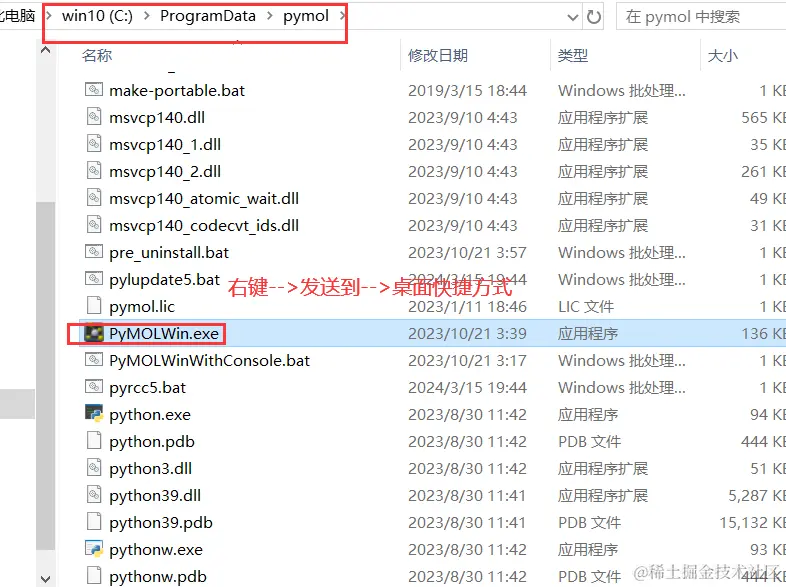Click the pre_uninstall.bat file icon
This screenshot has width=786, height=587.
(x=94, y=252)
